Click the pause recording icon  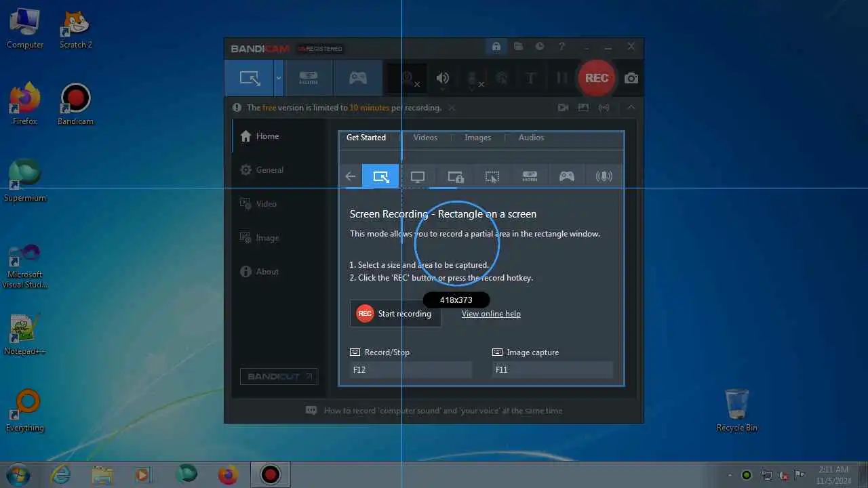click(x=561, y=78)
